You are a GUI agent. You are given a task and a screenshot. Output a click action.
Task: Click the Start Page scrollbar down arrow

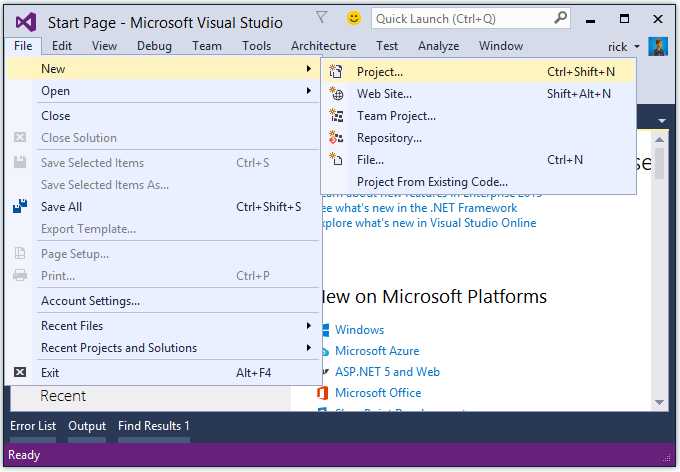point(660,403)
